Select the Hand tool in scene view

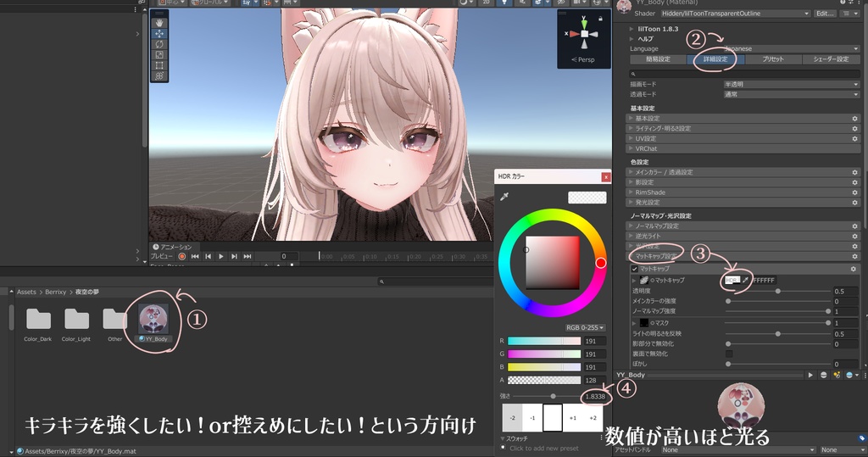(159, 23)
